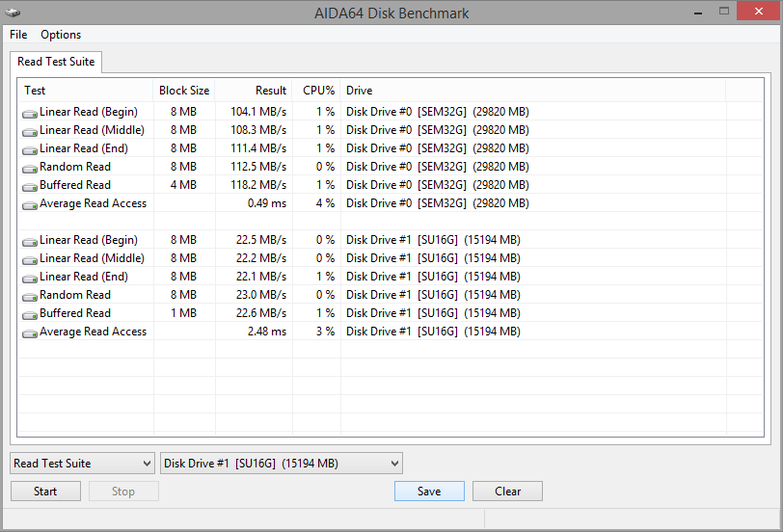Click the 4 % CPU usage cell
The image size is (783, 532).
[x=325, y=203]
